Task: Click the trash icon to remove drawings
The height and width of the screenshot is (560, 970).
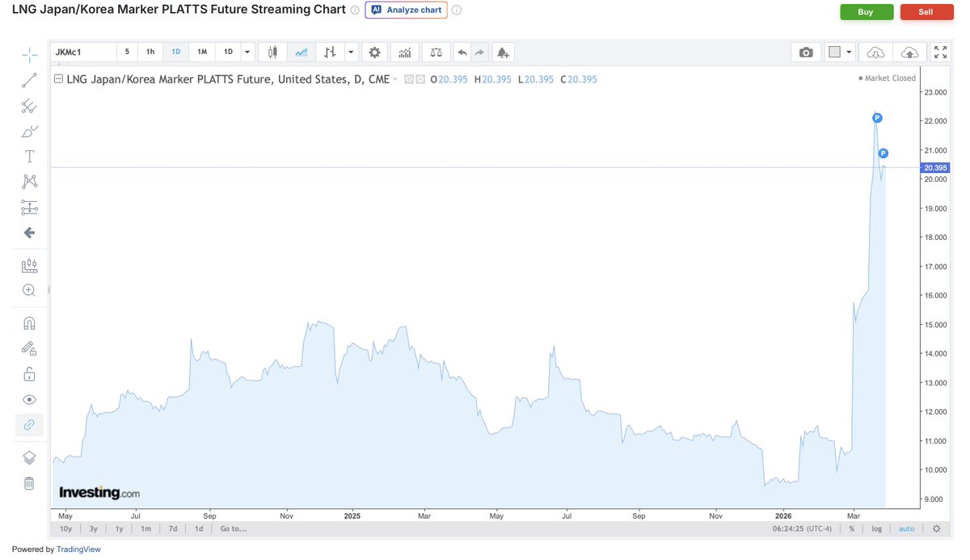Action: point(29,483)
